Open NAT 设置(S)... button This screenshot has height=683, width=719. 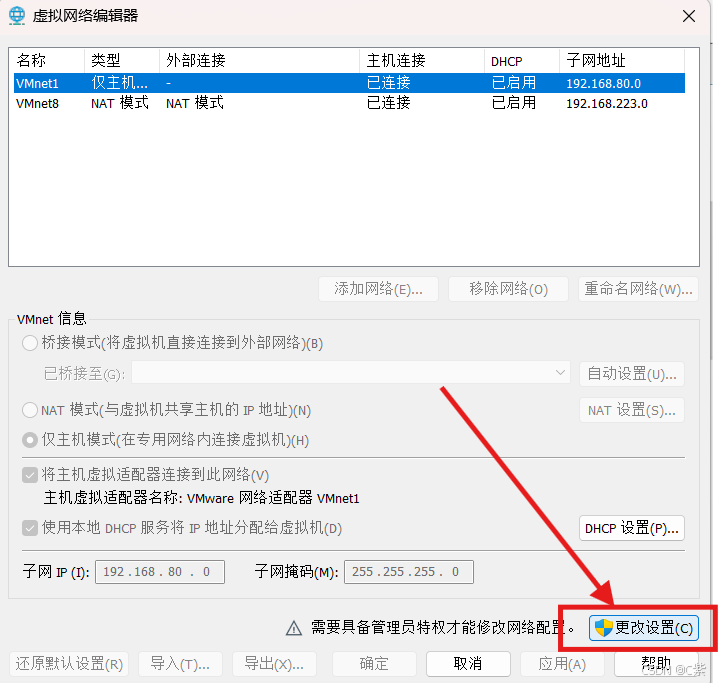[632, 410]
